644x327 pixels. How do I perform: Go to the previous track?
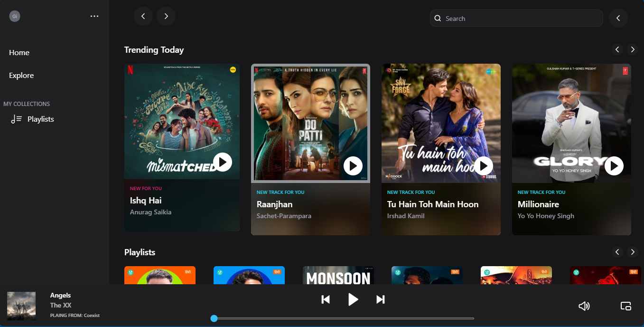pyautogui.click(x=326, y=299)
